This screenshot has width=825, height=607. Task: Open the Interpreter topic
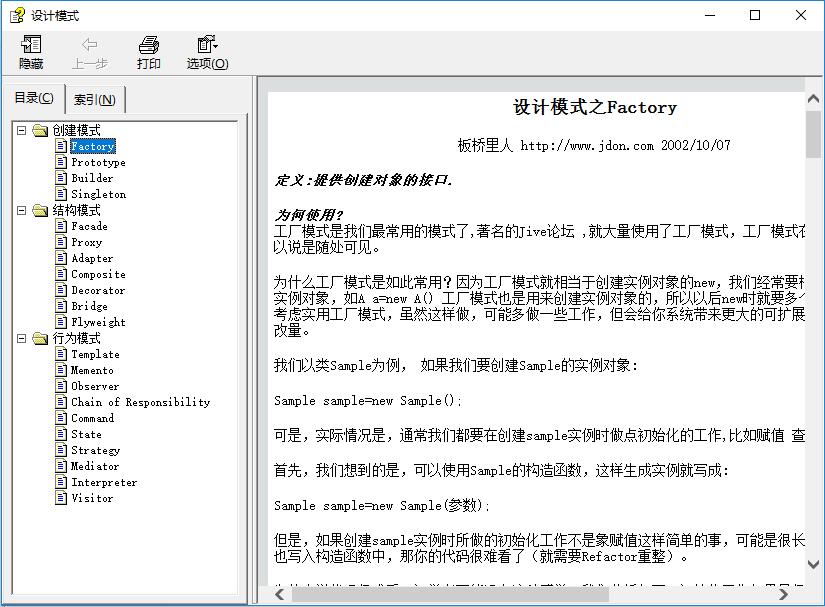pyautogui.click(x=104, y=482)
